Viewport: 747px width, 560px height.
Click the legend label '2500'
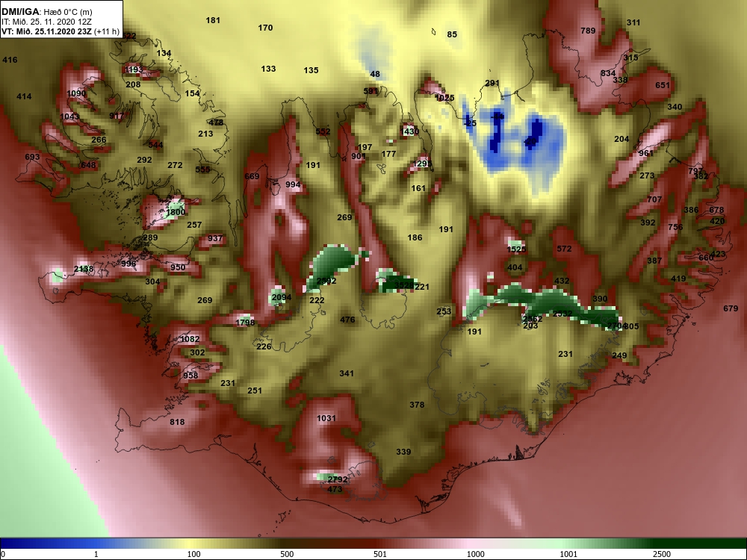(x=661, y=554)
